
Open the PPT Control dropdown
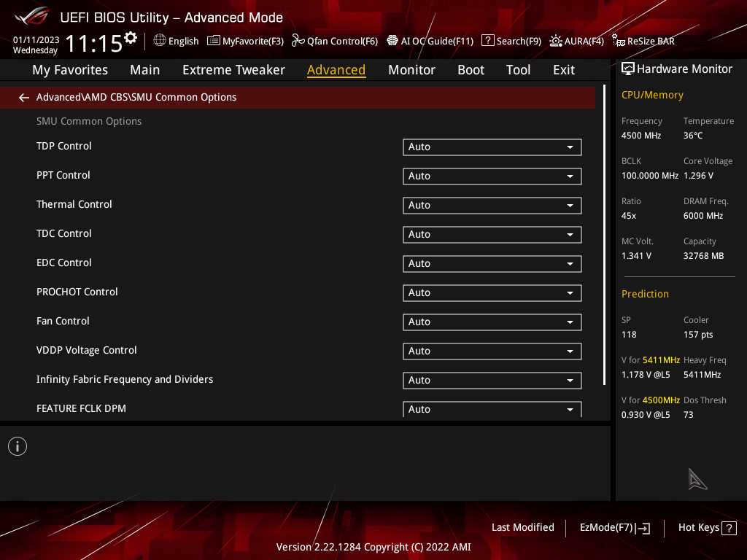click(492, 176)
